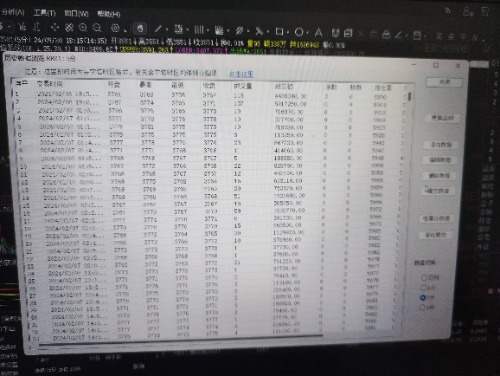
Task: Click the 更换品种 button
Action: click(x=443, y=118)
